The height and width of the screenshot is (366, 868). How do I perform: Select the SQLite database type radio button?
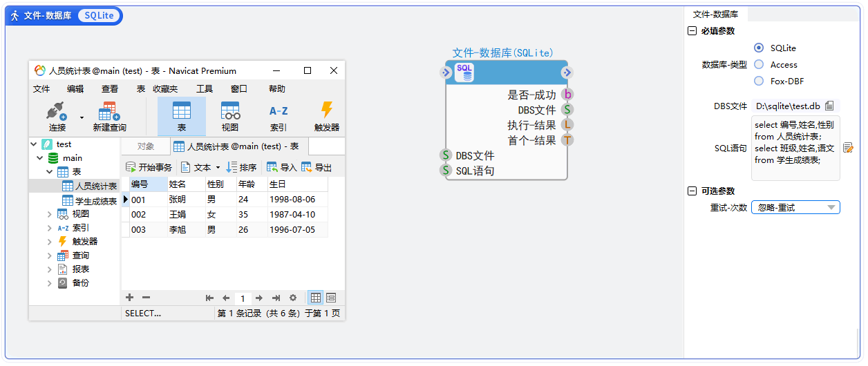click(x=759, y=48)
